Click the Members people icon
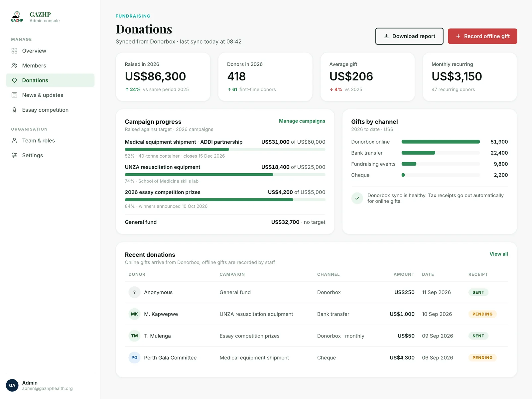 pyautogui.click(x=14, y=66)
